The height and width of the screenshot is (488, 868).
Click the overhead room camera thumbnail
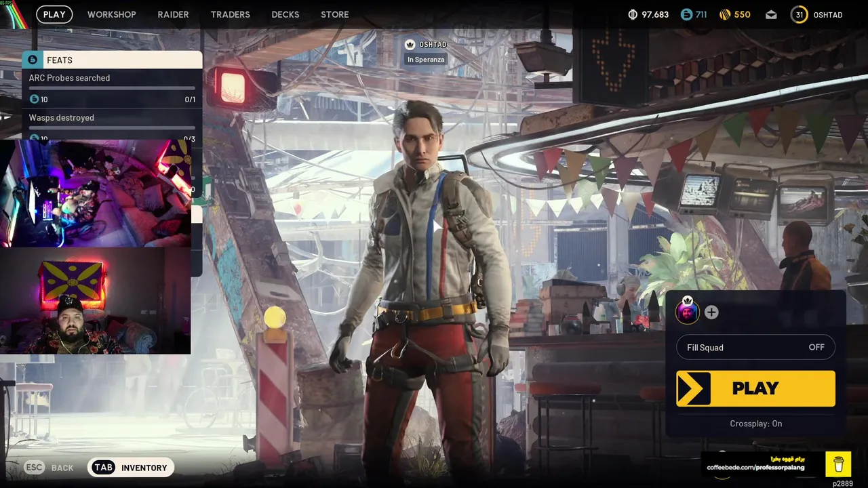pos(95,193)
